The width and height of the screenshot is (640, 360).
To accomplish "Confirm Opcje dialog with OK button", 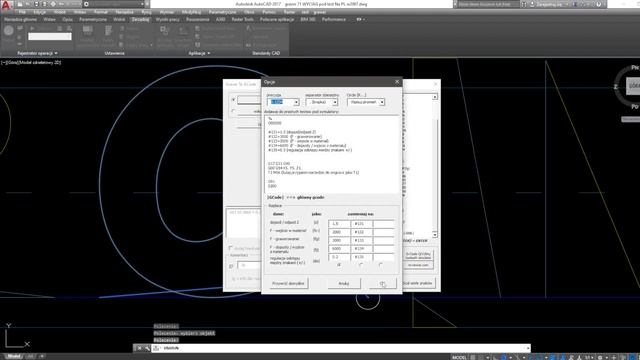I will [x=382, y=283].
